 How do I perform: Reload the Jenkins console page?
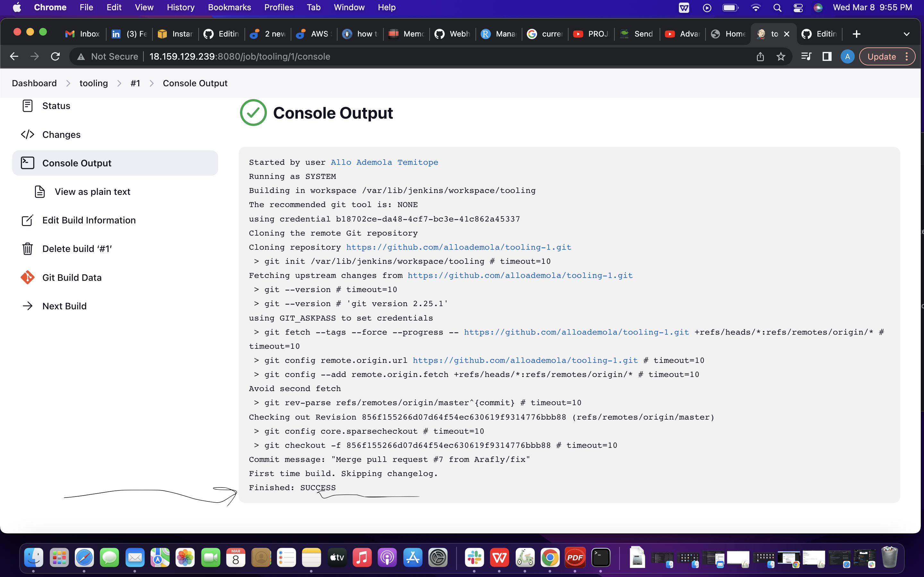pos(55,56)
